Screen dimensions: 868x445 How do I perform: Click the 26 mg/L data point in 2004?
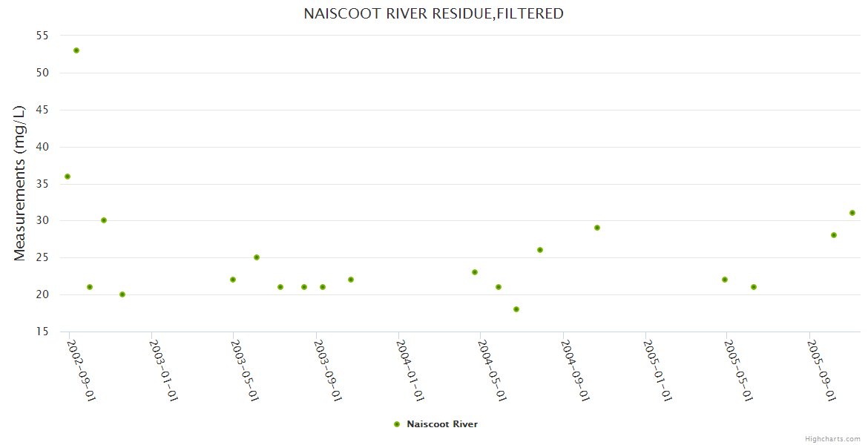(540, 250)
